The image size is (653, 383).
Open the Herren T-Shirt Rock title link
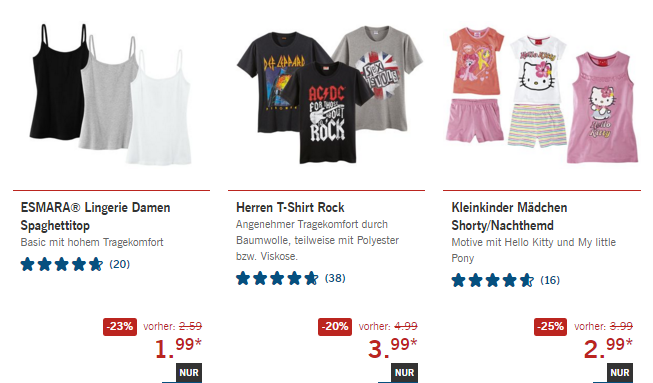pos(290,207)
